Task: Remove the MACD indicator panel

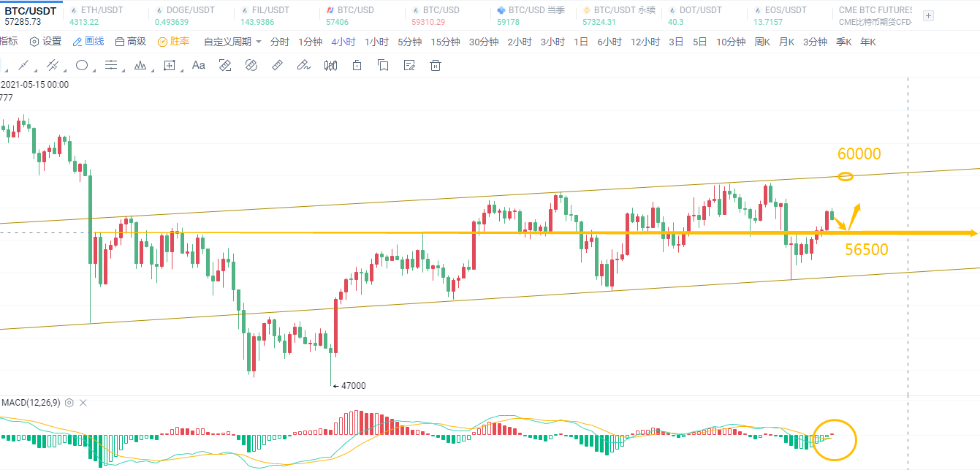Action: click(83, 403)
